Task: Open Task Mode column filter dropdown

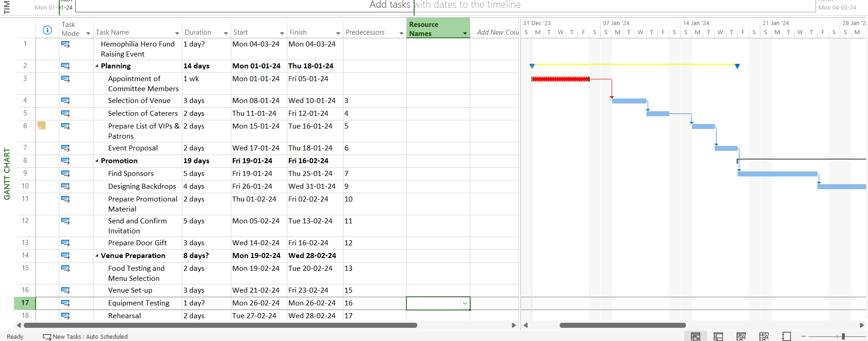Action: [88, 33]
